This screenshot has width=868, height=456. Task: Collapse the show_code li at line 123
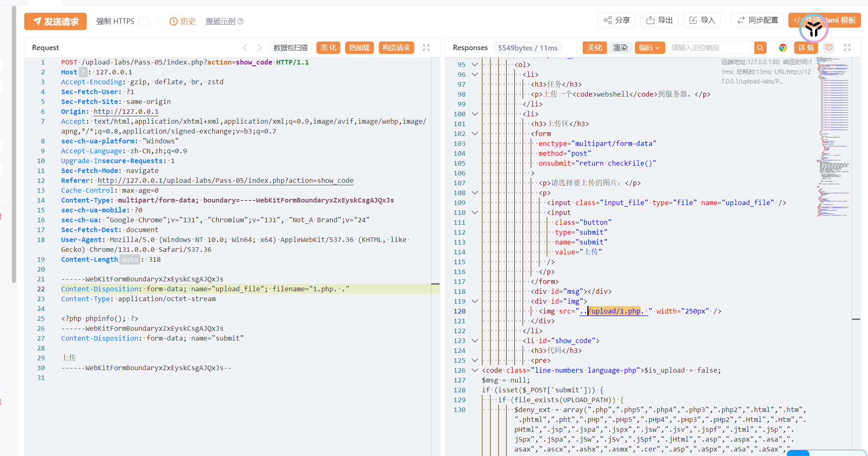[475, 341]
